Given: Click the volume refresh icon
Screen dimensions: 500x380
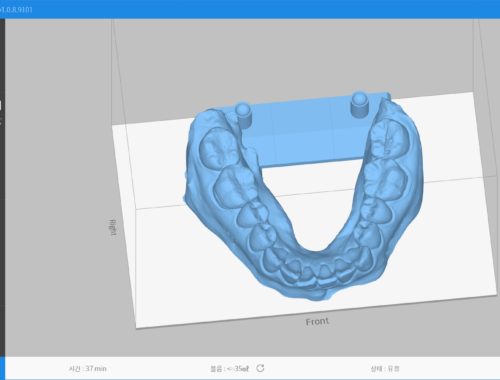Looking at the screenshot, I should (260, 368).
